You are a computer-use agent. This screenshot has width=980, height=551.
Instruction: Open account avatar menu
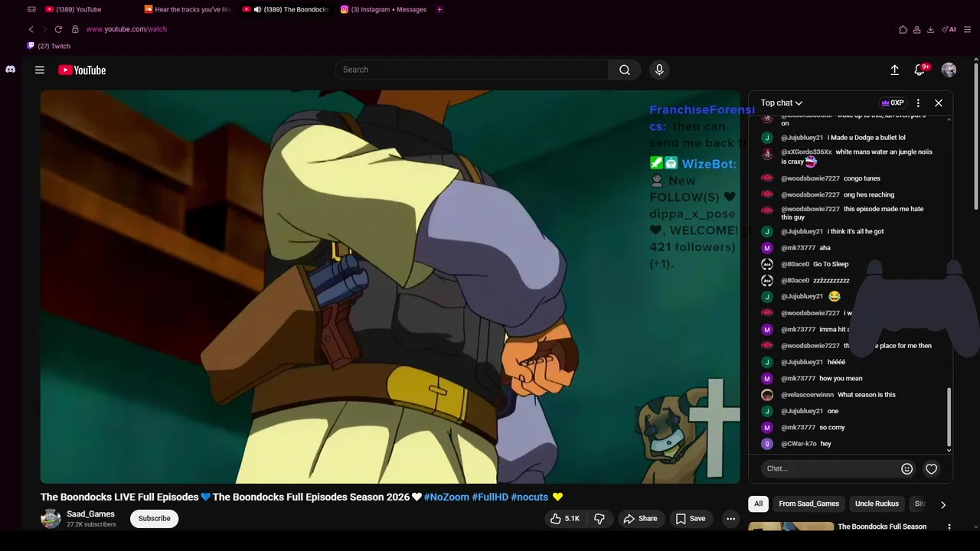[949, 70]
